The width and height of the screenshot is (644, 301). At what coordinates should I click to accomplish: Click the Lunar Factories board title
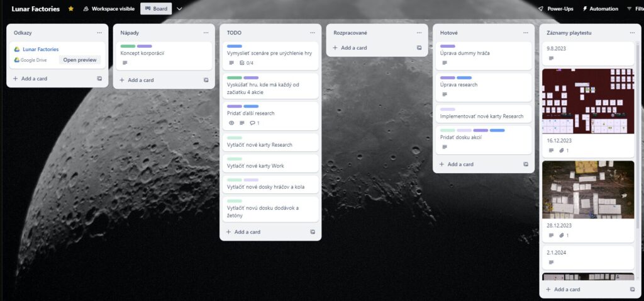(35, 9)
